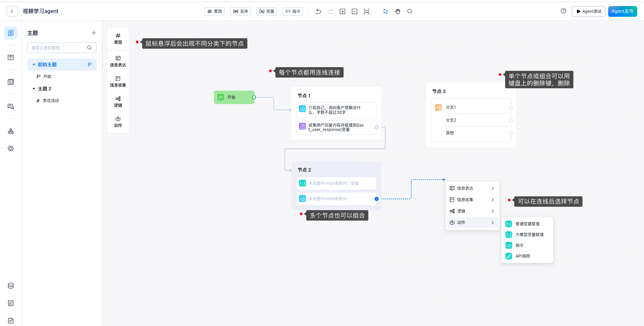
Task: Open the 逻辑 node palette icon
Action: coord(118,102)
